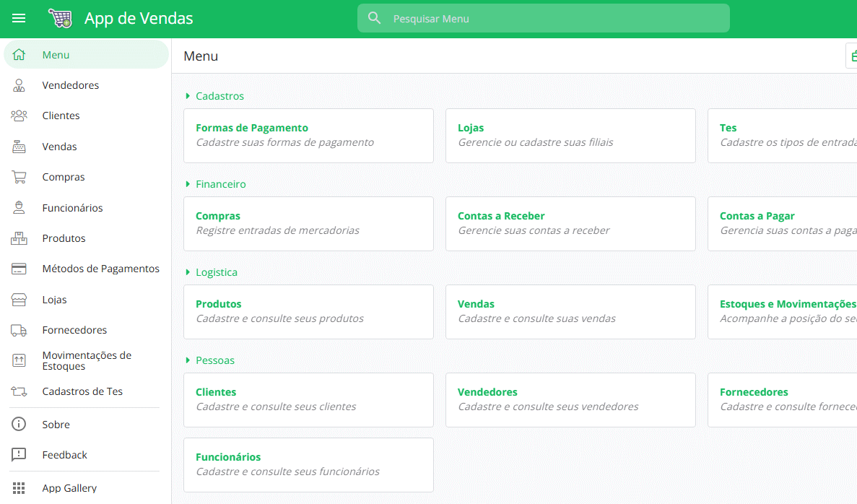Select the Vendas cash register icon
This screenshot has width=857, height=504.
[19, 146]
